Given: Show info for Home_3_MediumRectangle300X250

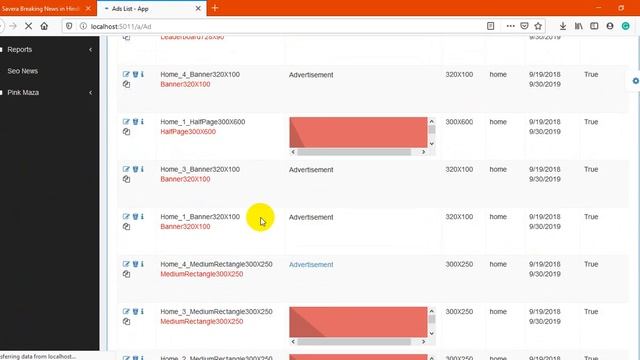Looking at the screenshot, I should (142, 311).
